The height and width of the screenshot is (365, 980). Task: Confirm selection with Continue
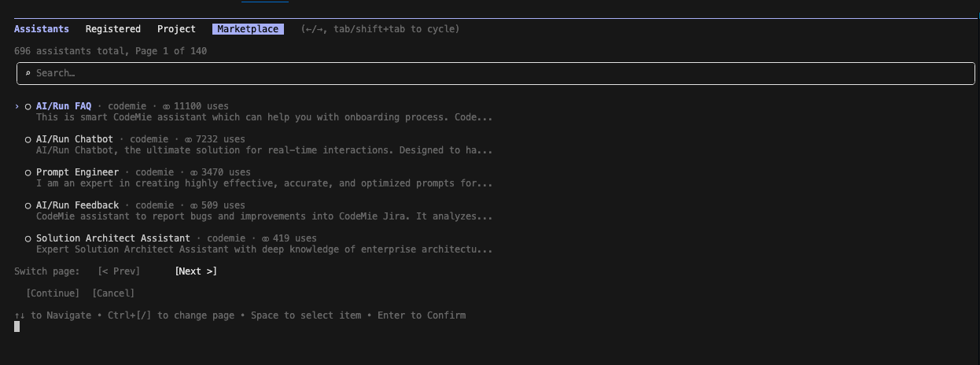pos(53,293)
